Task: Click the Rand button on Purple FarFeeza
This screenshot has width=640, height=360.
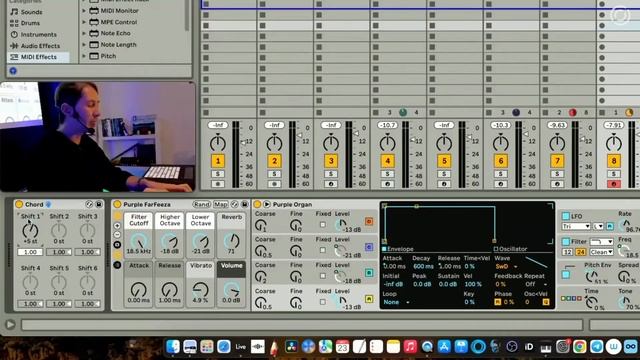Action: point(202,204)
